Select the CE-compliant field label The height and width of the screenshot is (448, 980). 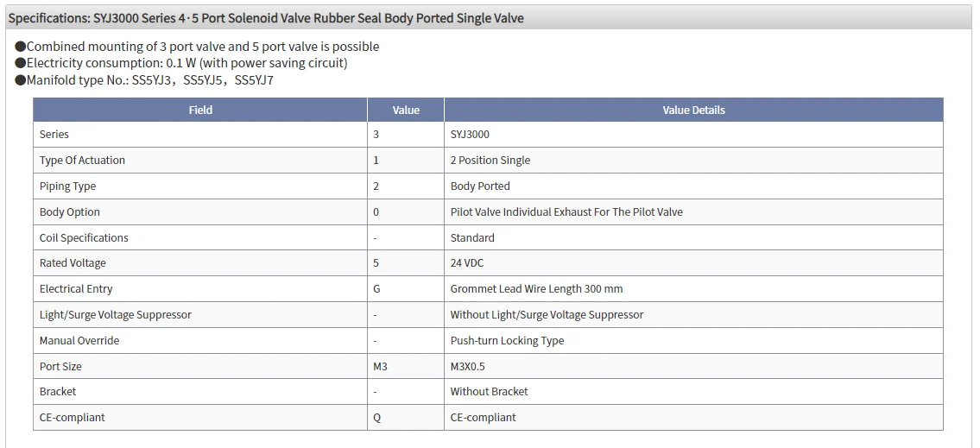point(73,418)
